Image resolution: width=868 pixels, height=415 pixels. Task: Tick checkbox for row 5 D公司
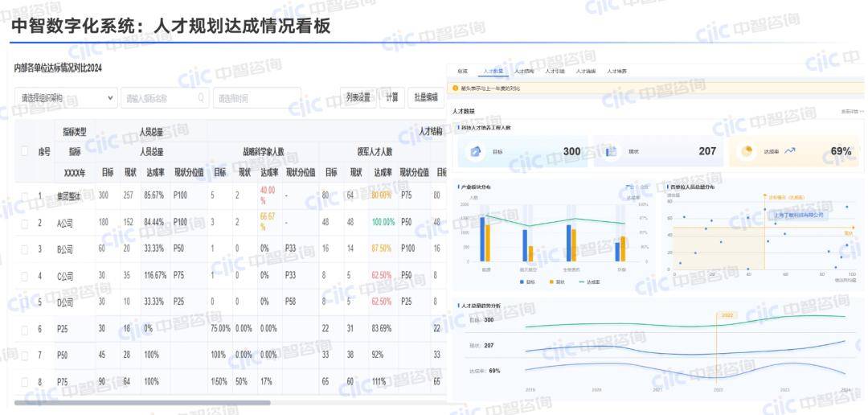(x=25, y=302)
